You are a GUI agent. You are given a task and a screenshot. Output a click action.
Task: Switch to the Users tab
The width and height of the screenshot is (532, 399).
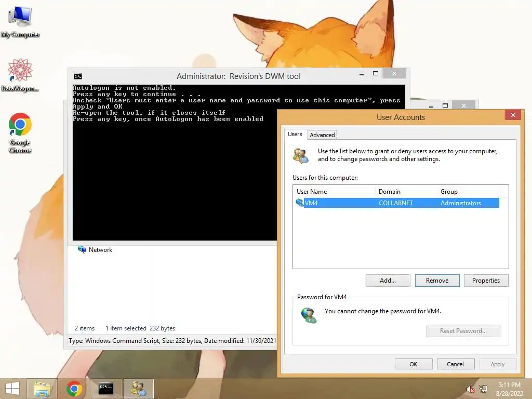pos(295,135)
